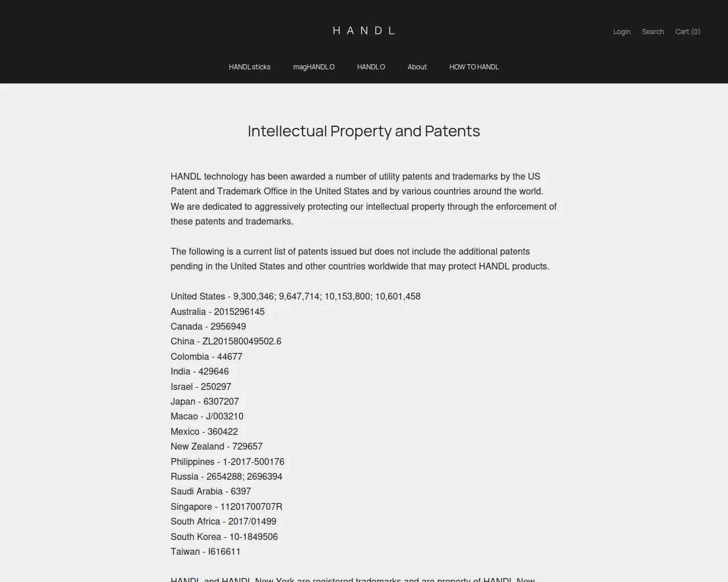View the shopping Cart (0)
The image size is (728, 582).
tap(687, 31)
